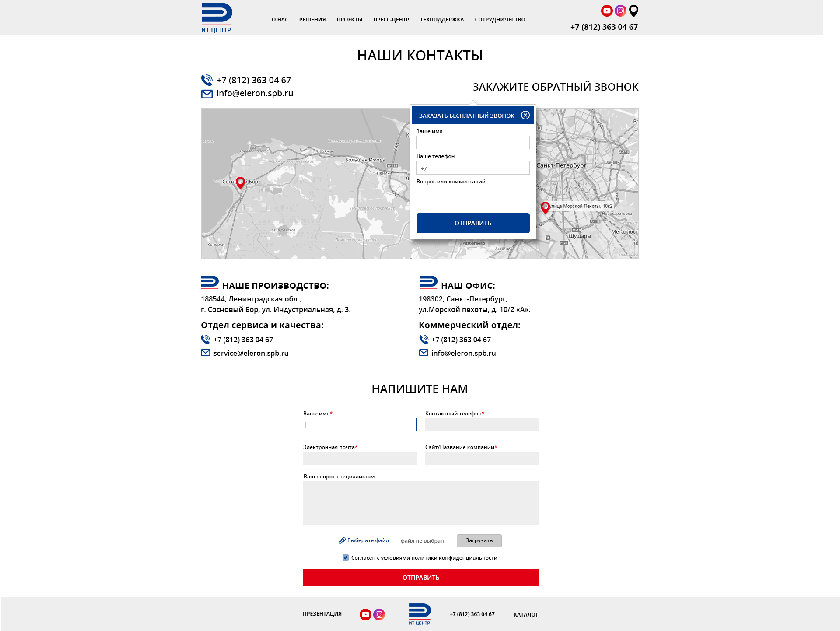Open the РЕШЕНИЯ menu item
Image resolution: width=840 pixels, height=631 pixels.
tap(312, 20)
